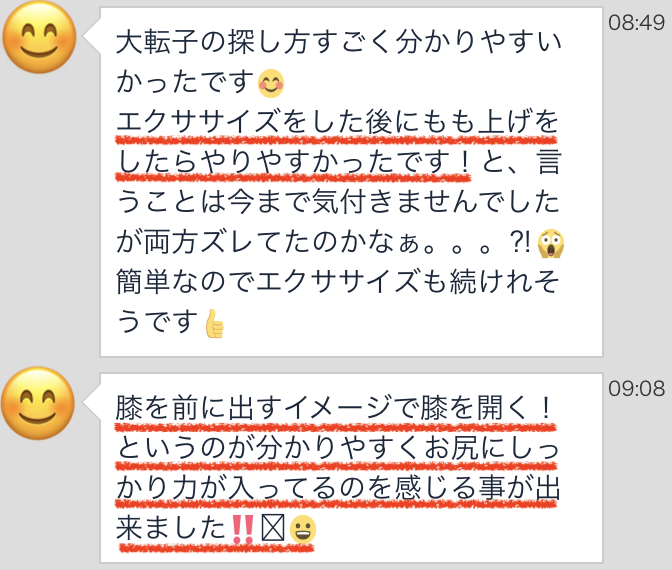Click the underlined line というのが分かりやすくお尻にしっ
Screen dimensions: 672x570
coord(338,448)
